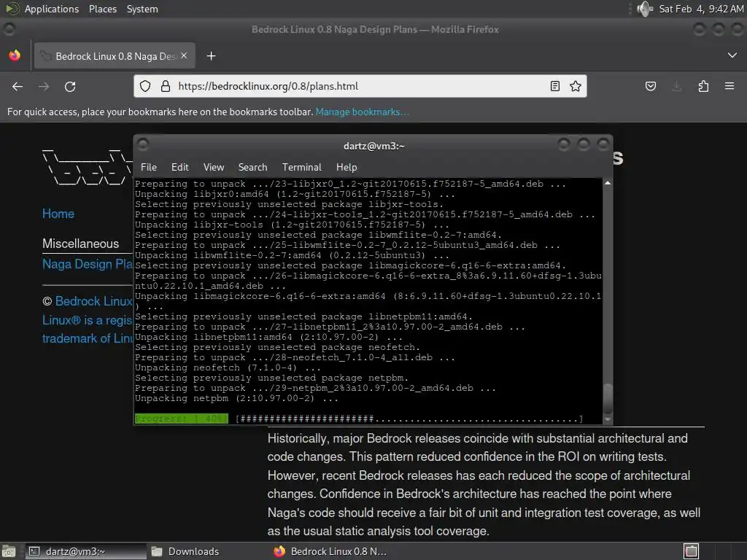
Task: Toggle reader view icon in address bar
Action: (555, 86)
